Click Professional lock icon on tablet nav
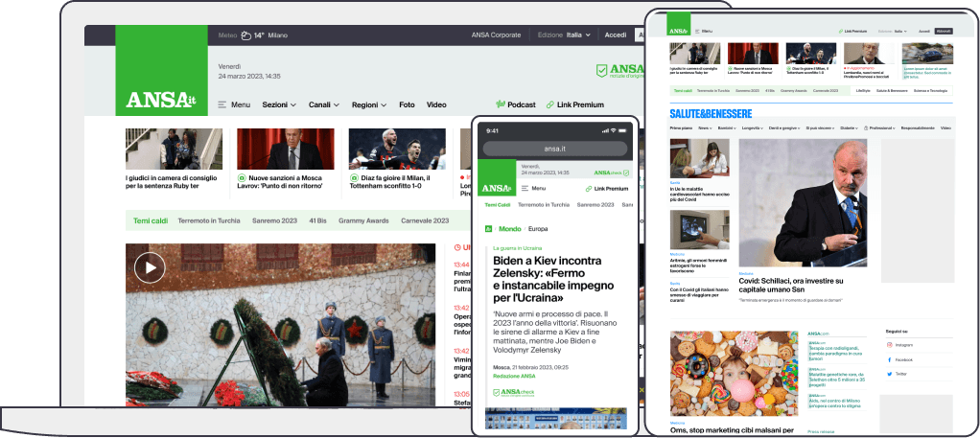Viewport: 980px width, 438px height. coord(866,128)
